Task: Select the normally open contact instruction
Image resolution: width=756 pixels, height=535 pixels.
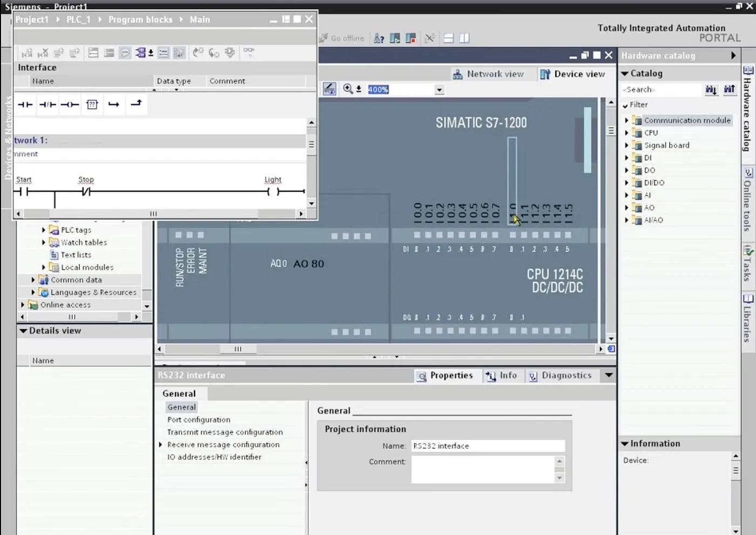Action: pyautogui.click(x=25, y=104)
